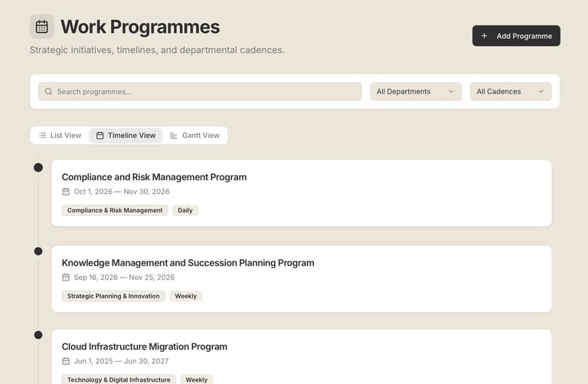Click calendar icon beside Jun 1, 2025 date

click(66, 361)
